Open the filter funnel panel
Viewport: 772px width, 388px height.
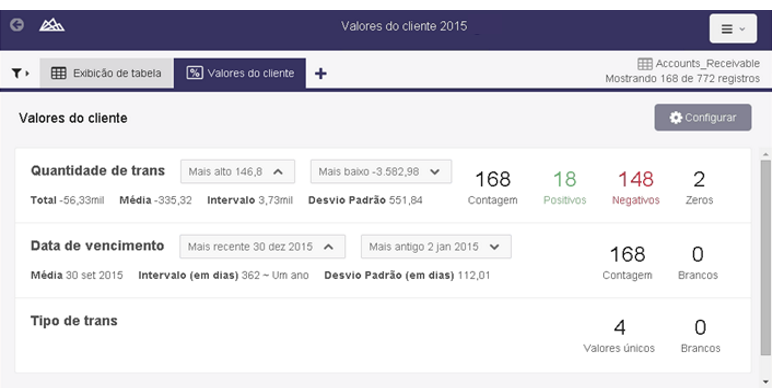point(20,73)
